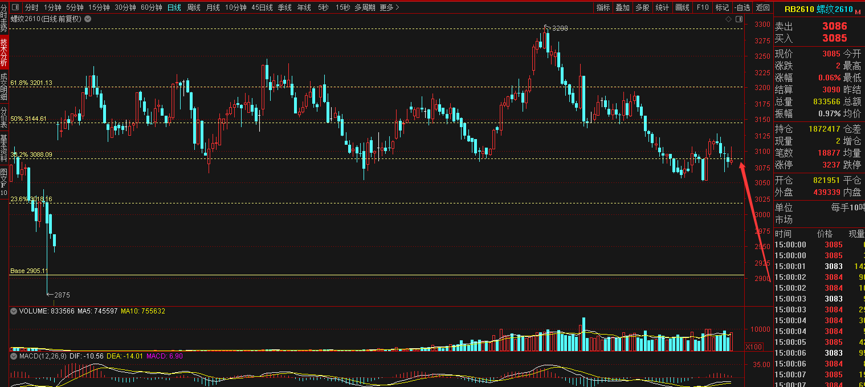
Task: Click the 标记 mark button
Action: [x=722, y=8]
